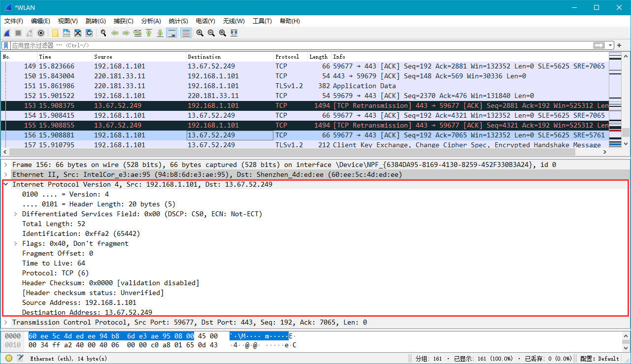Add a filter button with plus
The height and width of the screenshot is (364, 631).
click(620, 45)
